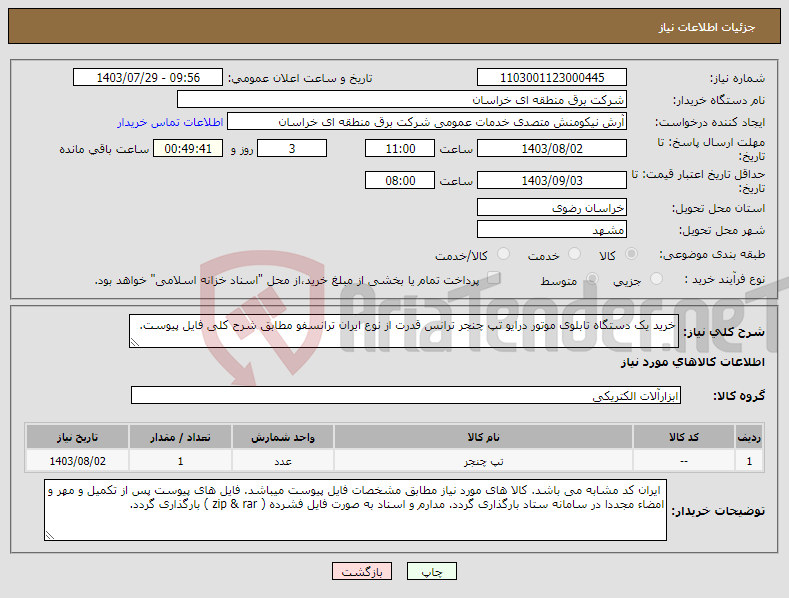Click the توضیحات خریدار notes textarea
789x598 pixels.
355,510
